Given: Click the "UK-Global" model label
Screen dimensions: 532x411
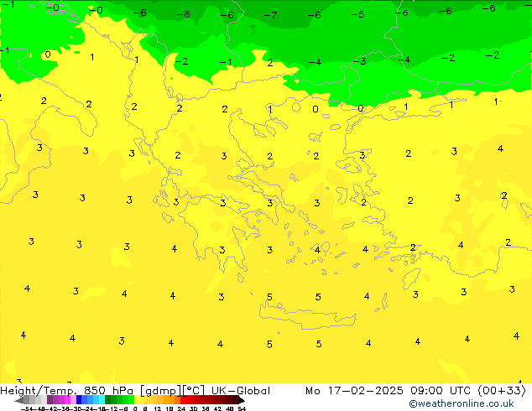Looking at the screenshot, I should click(241, 391).
